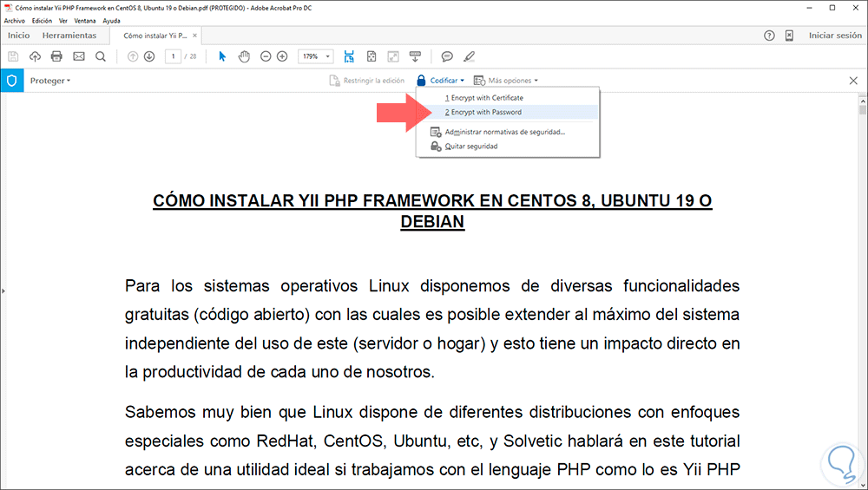Image resolution: width=868 pixels, height=490 pixels.
Task: Go to next page arrow
Action: point(149,56)
